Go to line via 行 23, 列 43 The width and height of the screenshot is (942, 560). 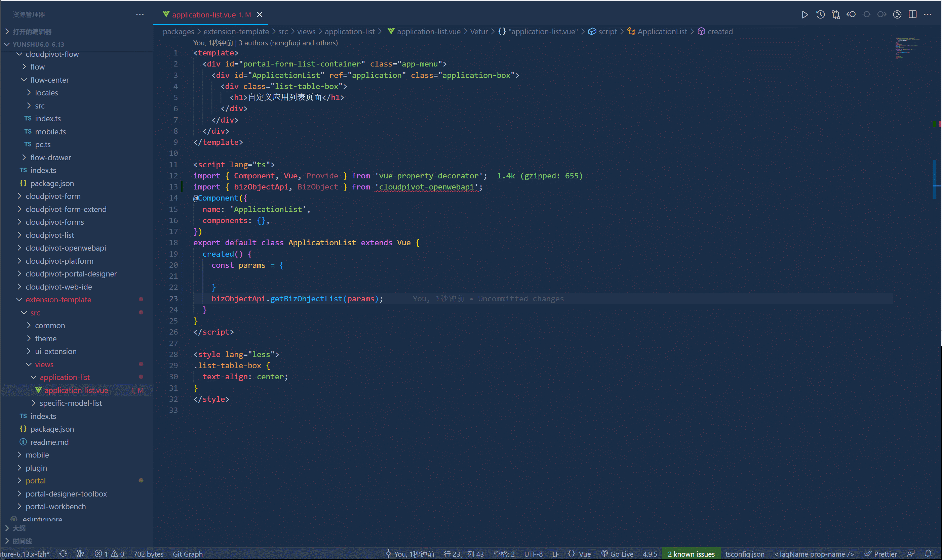point(463,554)
